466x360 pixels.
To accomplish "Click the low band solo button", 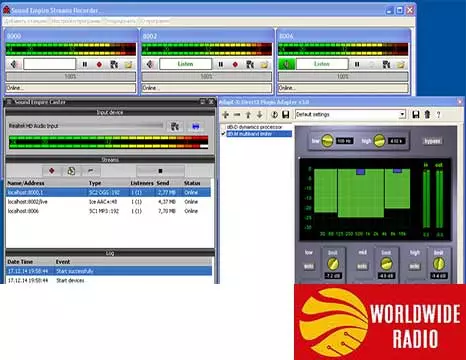I will point(309,266).
